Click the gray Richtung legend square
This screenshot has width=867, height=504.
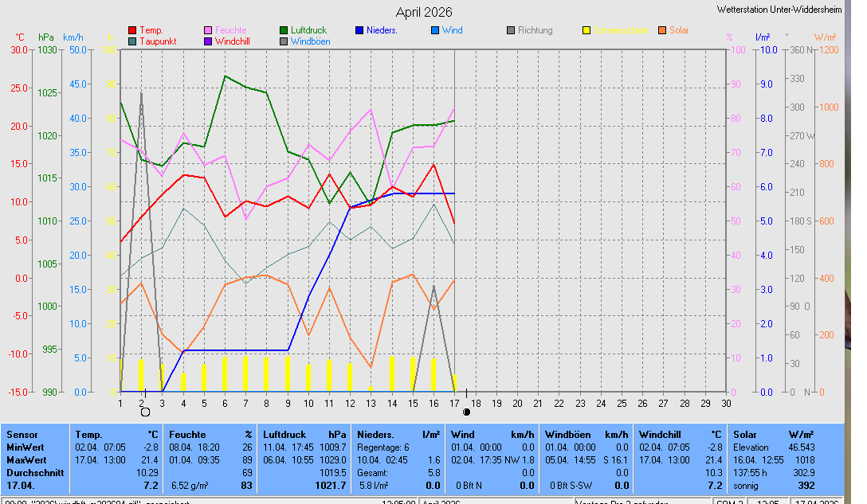pyautogui.click(x=511, y=30)
